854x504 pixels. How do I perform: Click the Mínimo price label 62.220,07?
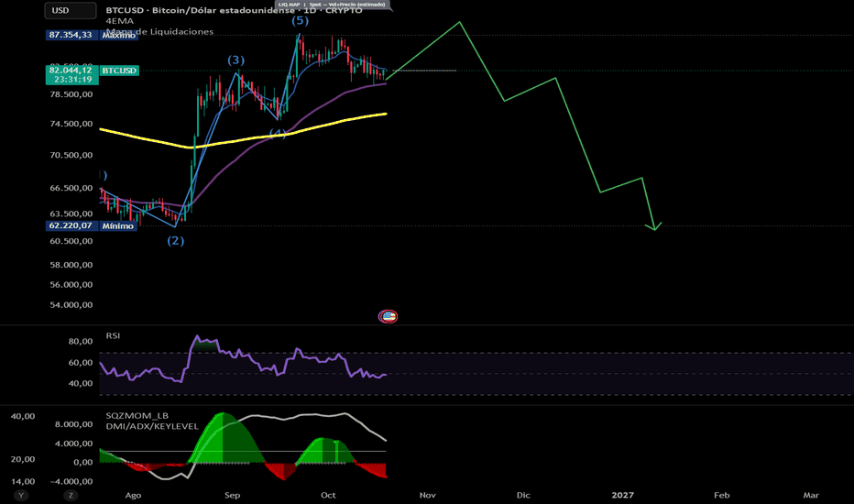tap(71, 225)
